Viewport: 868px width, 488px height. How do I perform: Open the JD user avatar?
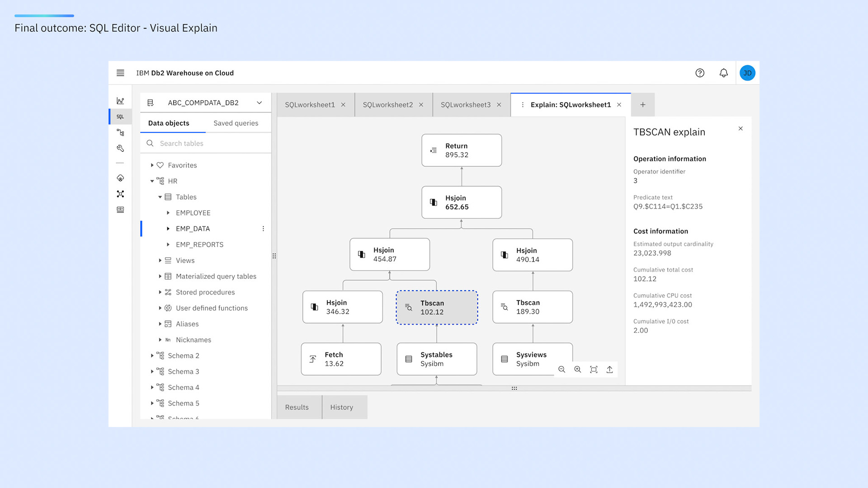point(747,73)
